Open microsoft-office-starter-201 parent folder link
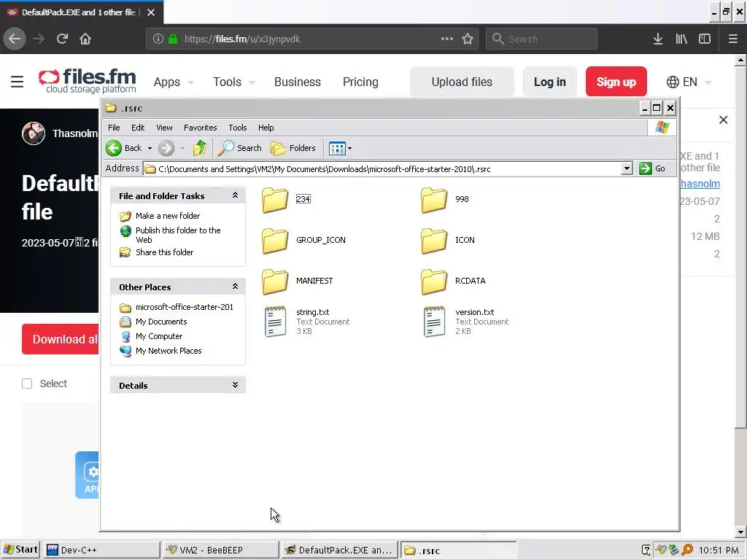 click(185, 307)
